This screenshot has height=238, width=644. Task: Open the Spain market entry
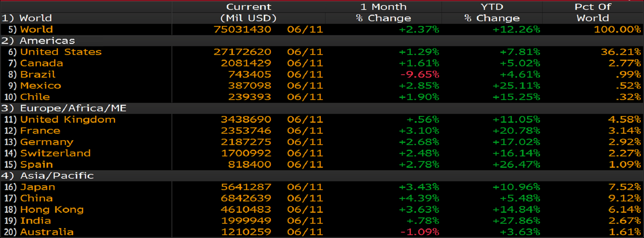point(36,165)
